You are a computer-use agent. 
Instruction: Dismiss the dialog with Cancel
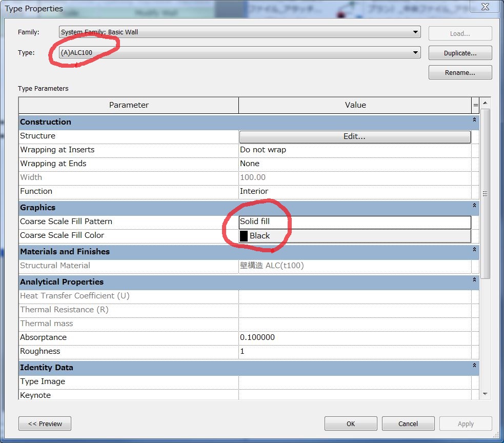[408, 424]
